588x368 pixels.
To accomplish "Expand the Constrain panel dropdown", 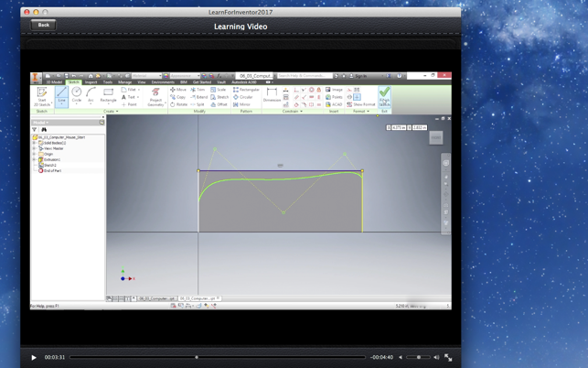I will tap(293, 112).
